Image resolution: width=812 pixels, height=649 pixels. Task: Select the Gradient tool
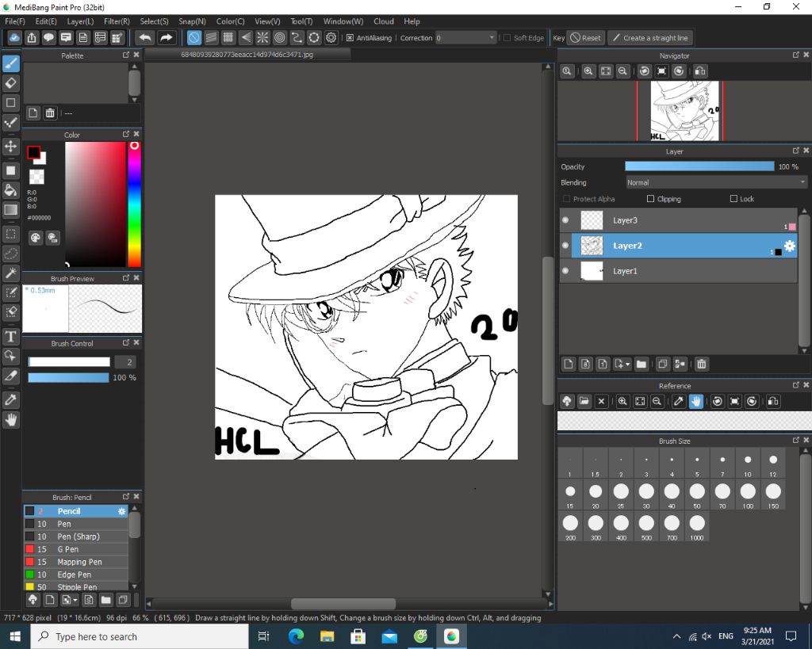coord(11,210)
